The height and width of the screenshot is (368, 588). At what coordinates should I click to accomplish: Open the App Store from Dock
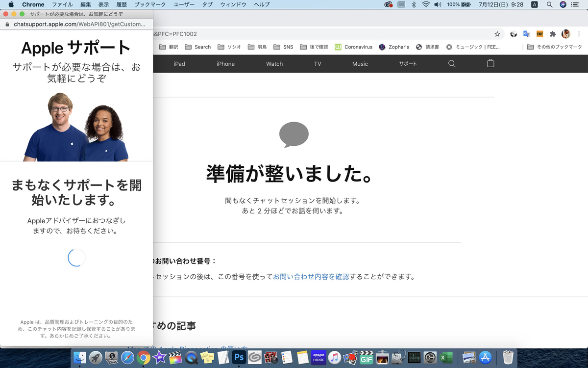click(x=486, y=357)
